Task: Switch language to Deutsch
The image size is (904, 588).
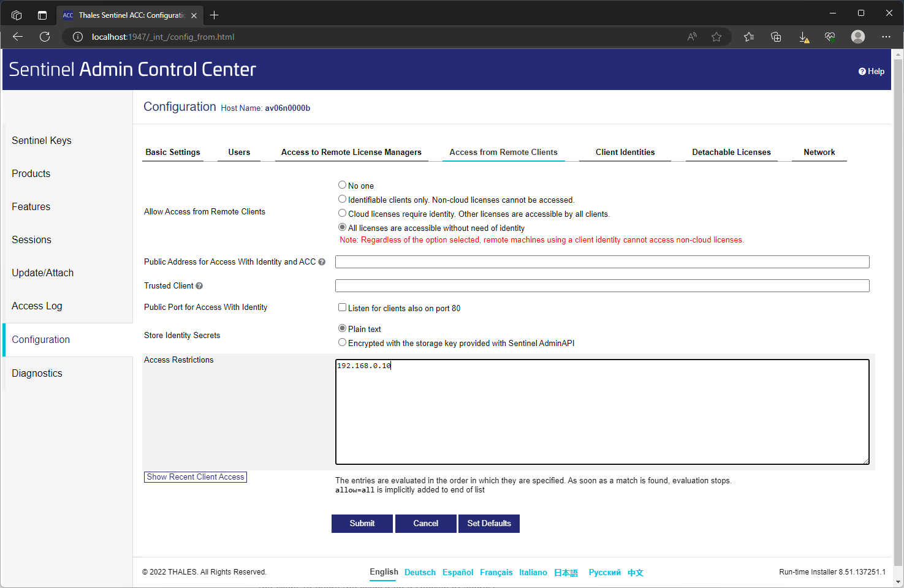Action: point(420,572)
